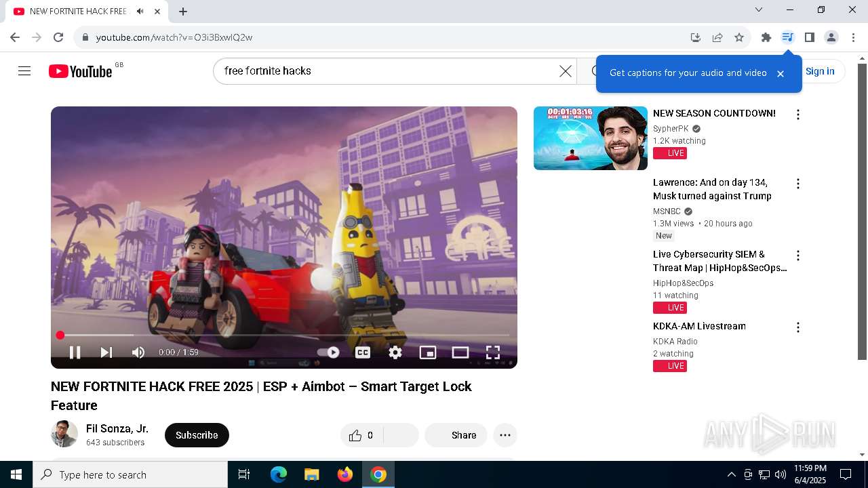
Task: Close the NEW FORTNITE HACK tab
Action: click(x=157, y=12)
